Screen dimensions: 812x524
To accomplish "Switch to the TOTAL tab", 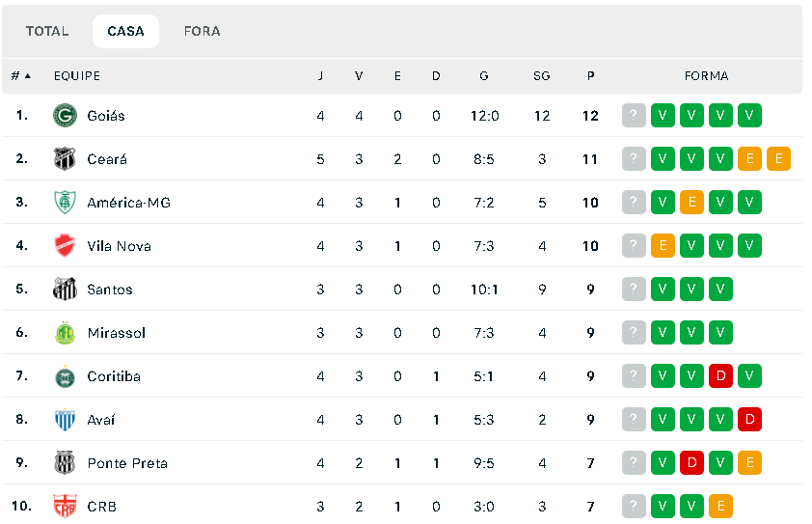I will click(x=47, y=31).
